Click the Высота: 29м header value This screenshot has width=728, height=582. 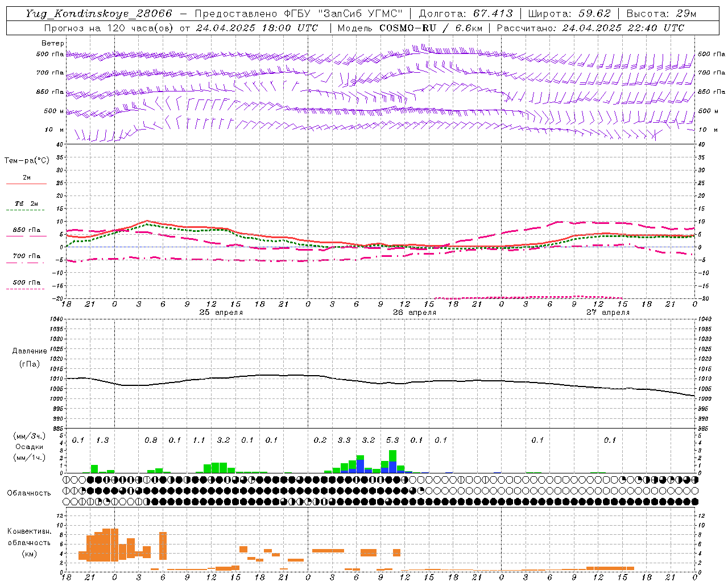click(661, 14)
